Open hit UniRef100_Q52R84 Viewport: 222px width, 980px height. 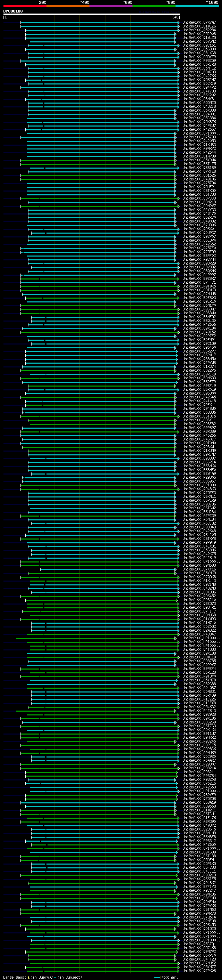[x=199, y=30]
